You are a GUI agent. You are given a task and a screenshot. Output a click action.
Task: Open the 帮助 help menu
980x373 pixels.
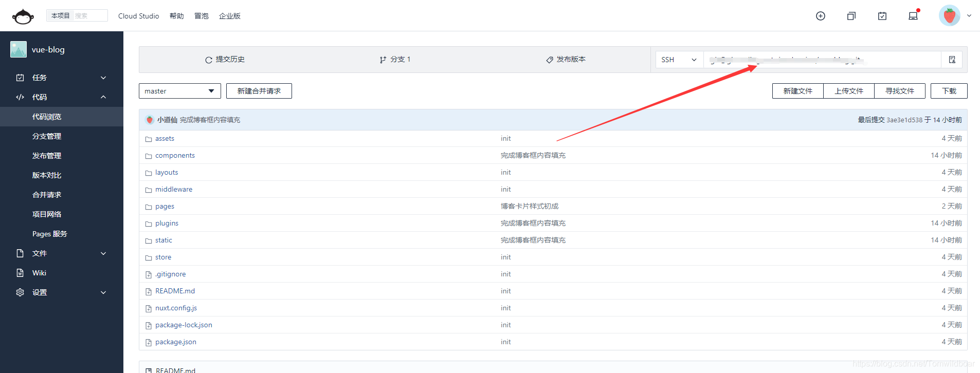coord(177,16)
